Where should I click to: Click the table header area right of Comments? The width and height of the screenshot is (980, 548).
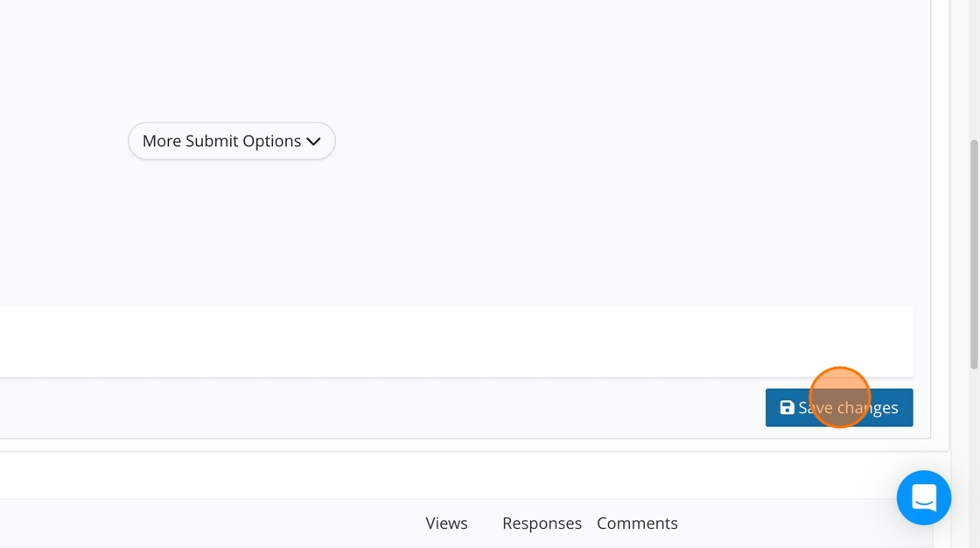[x=787, y=523]
